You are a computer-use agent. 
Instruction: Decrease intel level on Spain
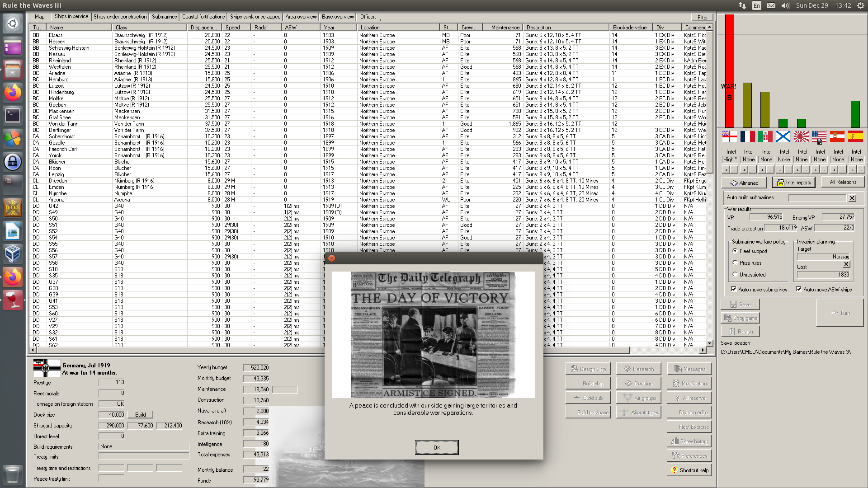(x=861, y=170)
